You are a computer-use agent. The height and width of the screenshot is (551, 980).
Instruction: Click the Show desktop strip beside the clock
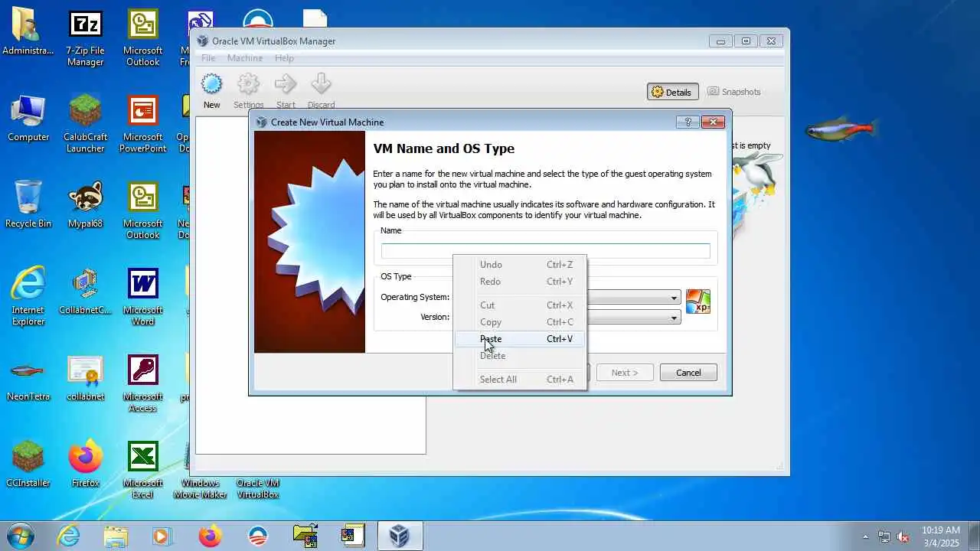click(x=974, y=536)
